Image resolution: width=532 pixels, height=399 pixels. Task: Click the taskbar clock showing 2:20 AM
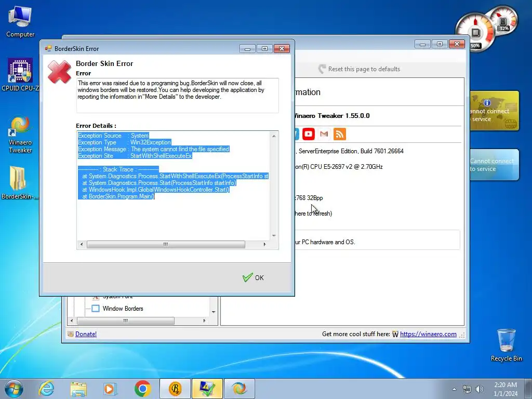(x=506, y=389)
